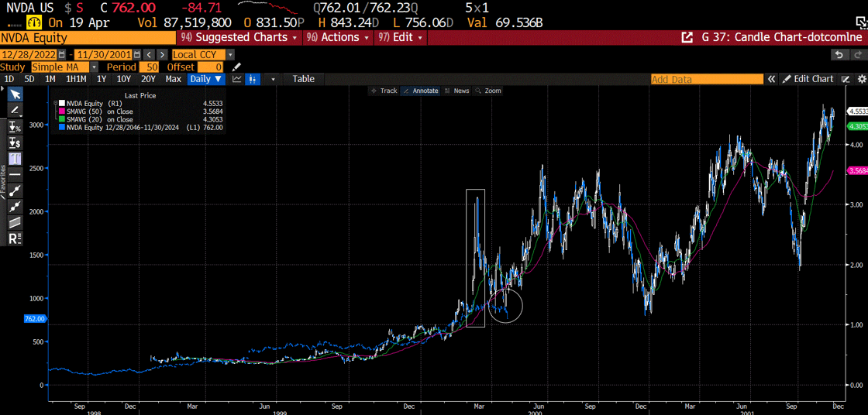The height and width of the screenshot is (415, 868).
Task: Click the Period field showing 50
Action: (149, 67)
